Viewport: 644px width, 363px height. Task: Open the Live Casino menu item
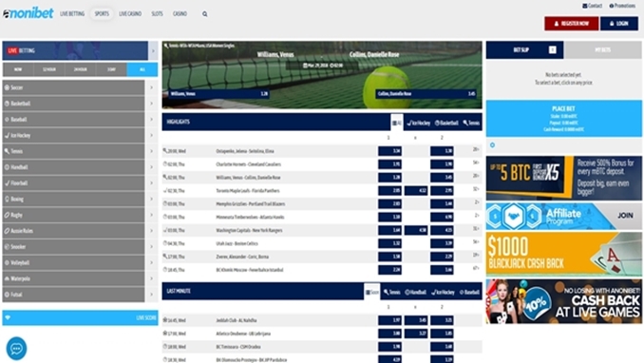(130, 14)
